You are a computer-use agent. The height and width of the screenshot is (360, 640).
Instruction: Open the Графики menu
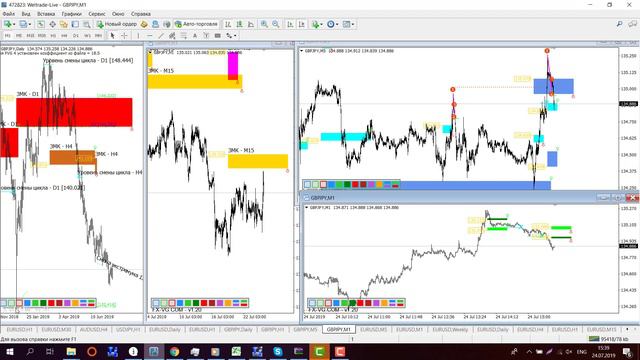(72, 14)
